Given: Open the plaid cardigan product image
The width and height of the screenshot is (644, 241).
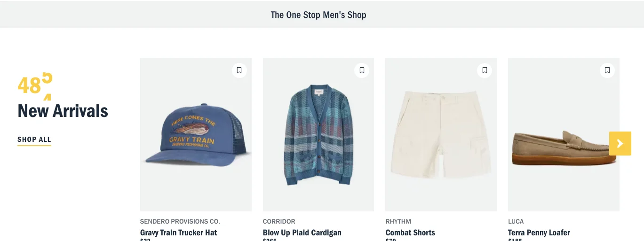Looking at the screenshot, I should click(318, 136).
